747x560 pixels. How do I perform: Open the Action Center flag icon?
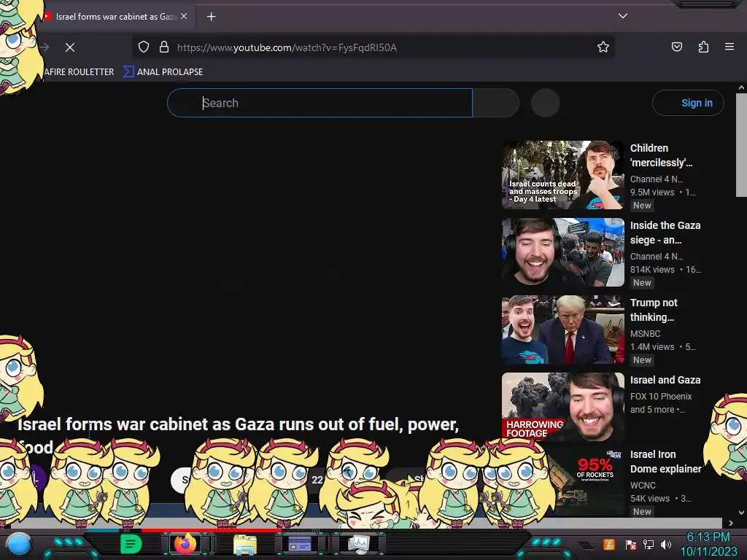(x=630, y=544)
